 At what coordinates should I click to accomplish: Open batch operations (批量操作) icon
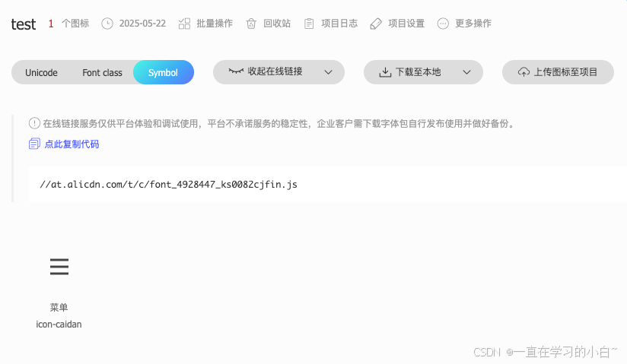tap(184, 24)
